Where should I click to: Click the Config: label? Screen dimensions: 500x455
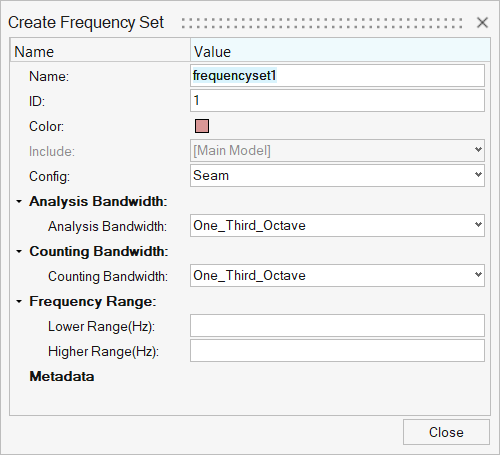pos(50,177)
